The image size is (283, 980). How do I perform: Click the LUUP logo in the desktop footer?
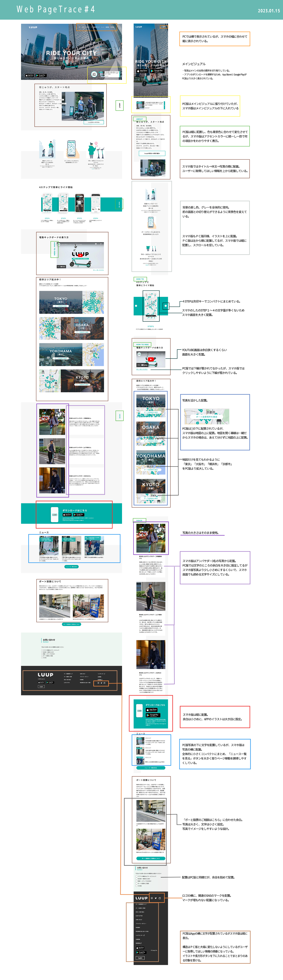(x=45, y=675)
